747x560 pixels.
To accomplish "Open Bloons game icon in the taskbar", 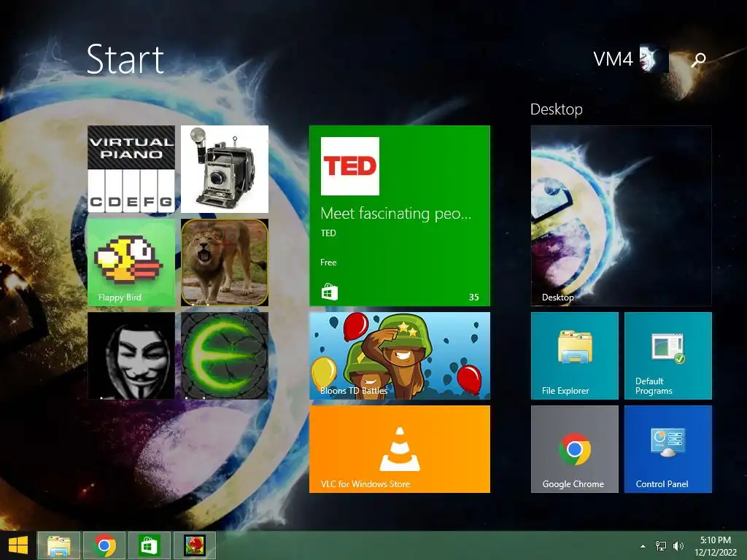I will 194,545.
